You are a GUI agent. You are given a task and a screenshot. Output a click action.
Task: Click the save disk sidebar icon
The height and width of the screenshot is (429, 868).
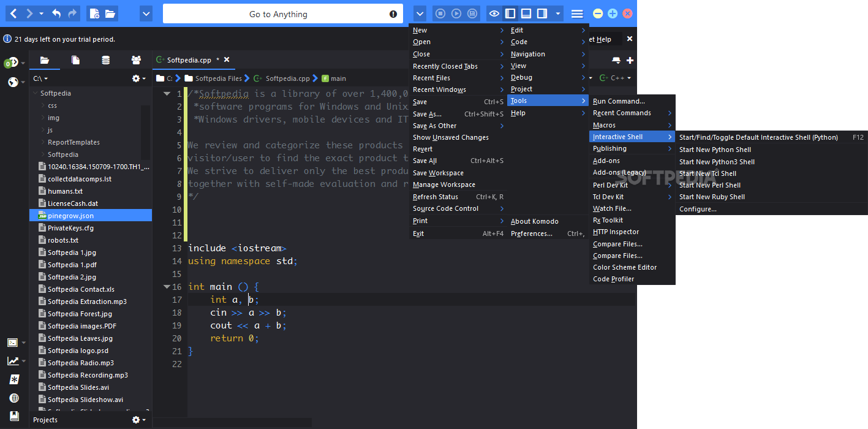[x=13, y=416]
